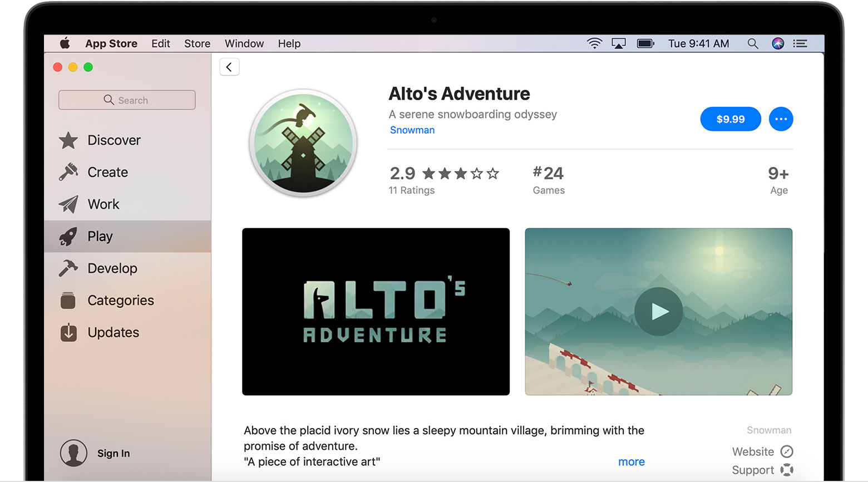The width and height of the screenshot is (868, 482).
Task: Launch Siri from menu bar
Action: pos(778,43)
